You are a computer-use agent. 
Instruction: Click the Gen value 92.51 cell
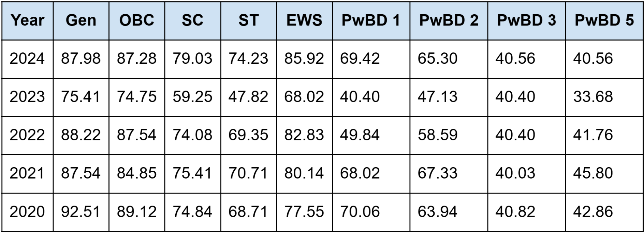coord(81,212)
